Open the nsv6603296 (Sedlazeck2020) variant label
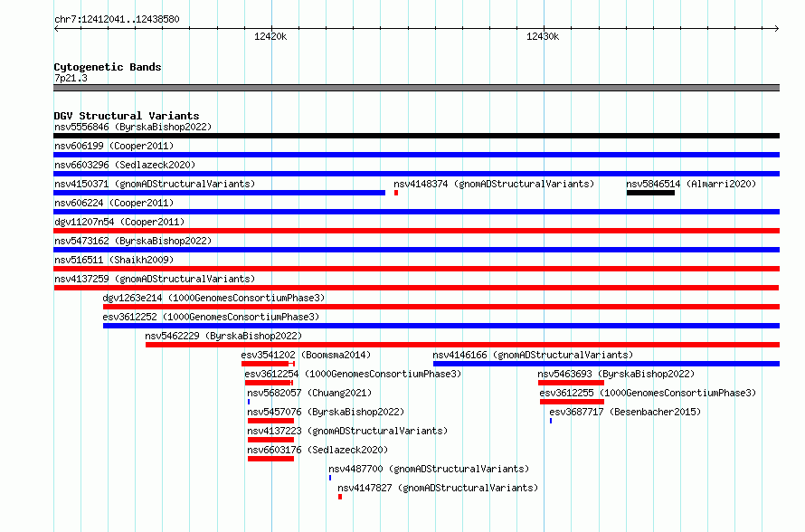805x532 pixels. 125,165
